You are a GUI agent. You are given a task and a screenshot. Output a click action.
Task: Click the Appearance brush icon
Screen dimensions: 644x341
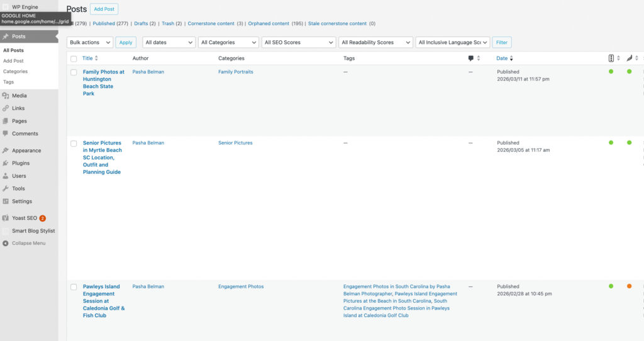pos(5,151)
